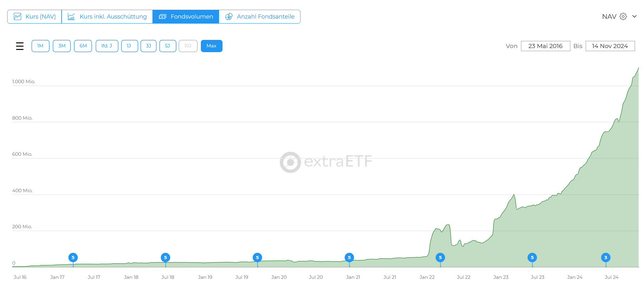This screenshot has width=644, height=282.
Task: Click the Kurs (NAV) line chart icon
Action: [18, 17]
